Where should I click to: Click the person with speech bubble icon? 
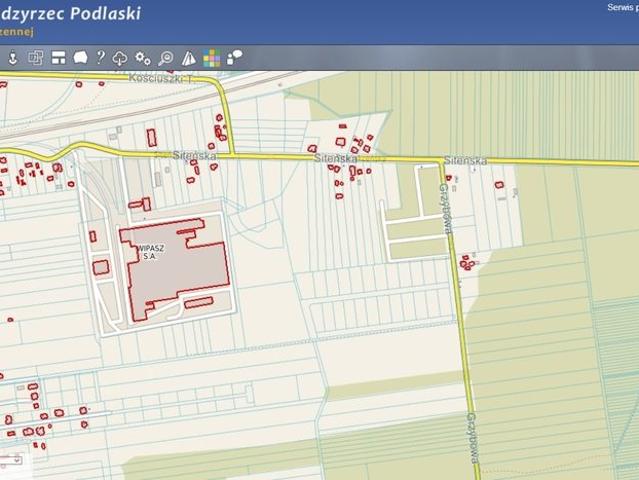[x=235, y=58]
